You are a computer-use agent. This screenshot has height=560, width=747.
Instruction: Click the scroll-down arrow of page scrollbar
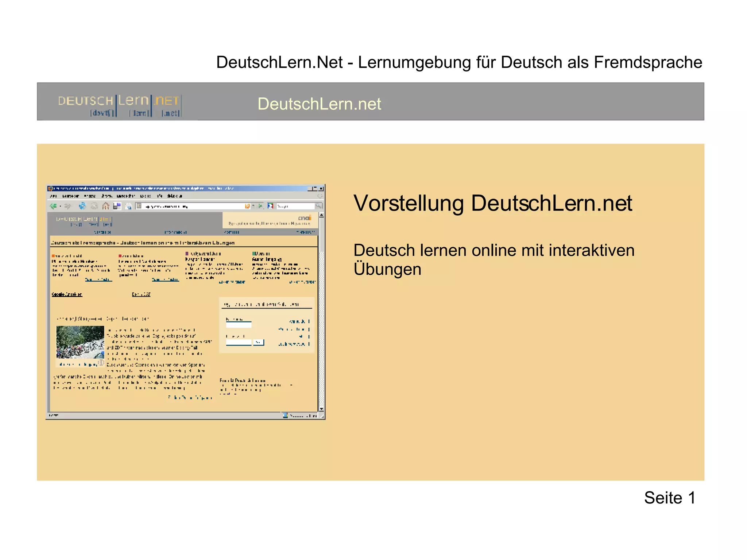click(x=321, y=409)
